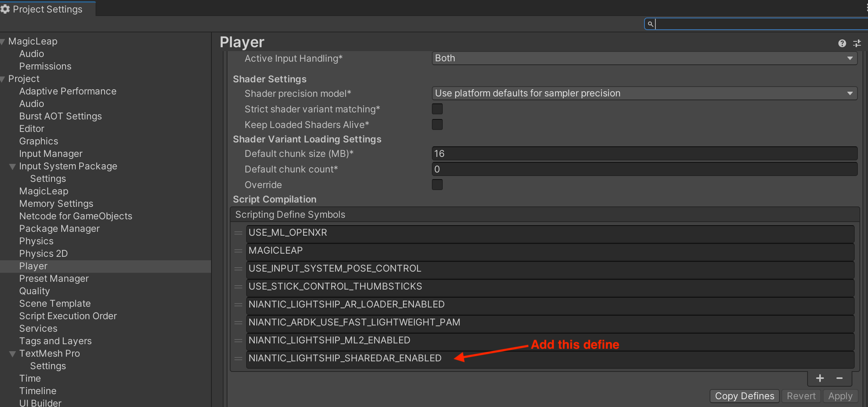Grab the USE_INPUT_SYSTEM_POSE_CONTROL row handle

(x=238, y=269)
